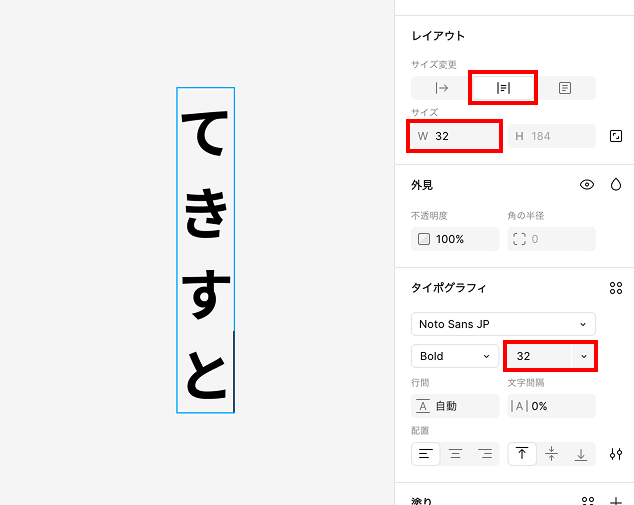Click the 行間 field showing 自動
The width and height of the screenshot is (634, 505).
click(455, 406)
